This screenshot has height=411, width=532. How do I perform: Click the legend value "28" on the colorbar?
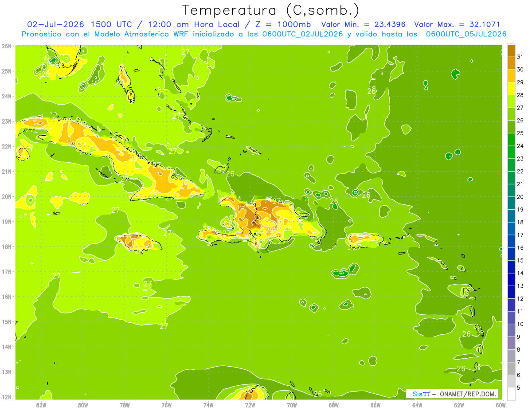[x=520, y=95]
